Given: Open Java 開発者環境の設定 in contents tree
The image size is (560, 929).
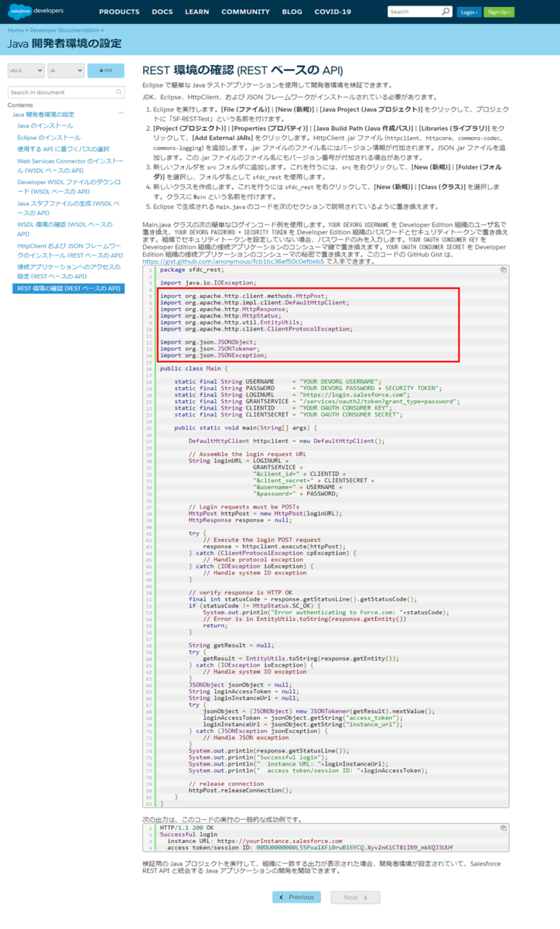Looking at the screenshot, I should pyautogui.click(x=43, y=115).
